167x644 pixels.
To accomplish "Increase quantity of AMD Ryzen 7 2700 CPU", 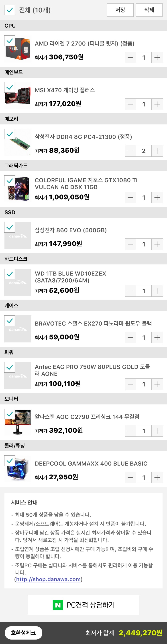I will pyautogui.click(x=157, y=58).
